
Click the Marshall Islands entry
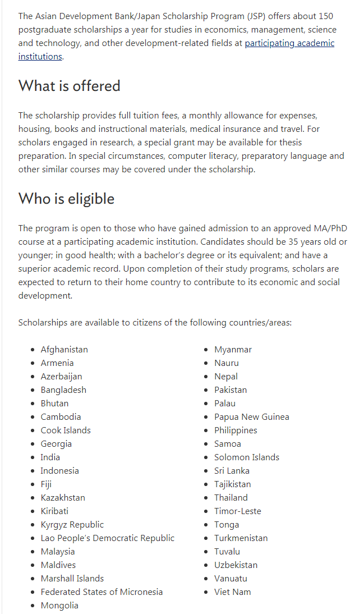coord(72,579)
